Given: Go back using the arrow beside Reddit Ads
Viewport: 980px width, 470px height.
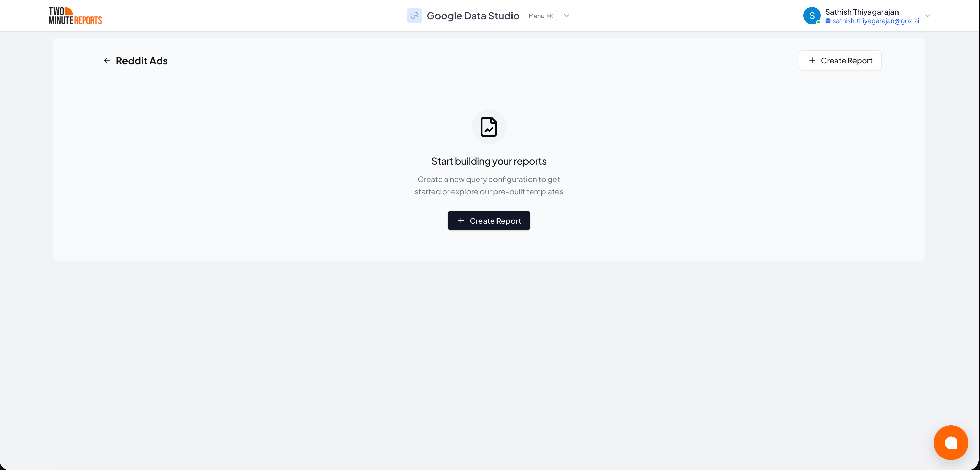Looking at the screenshot, I should point(107,60).
